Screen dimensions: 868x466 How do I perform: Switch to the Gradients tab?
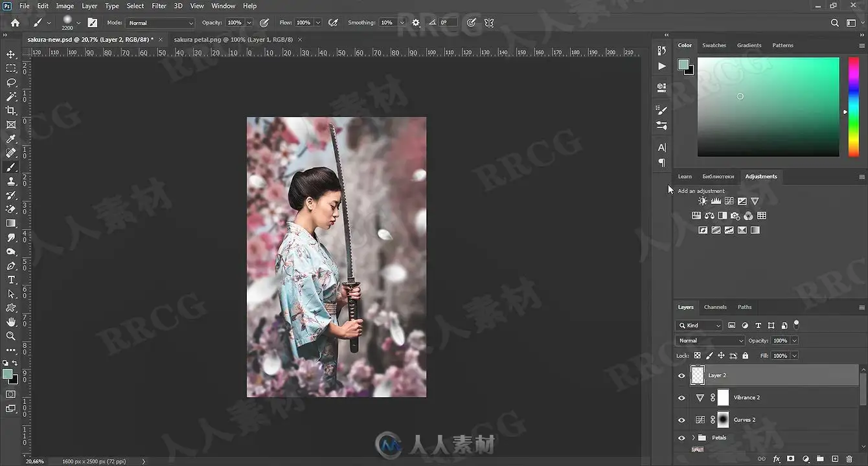pos(749,45)
